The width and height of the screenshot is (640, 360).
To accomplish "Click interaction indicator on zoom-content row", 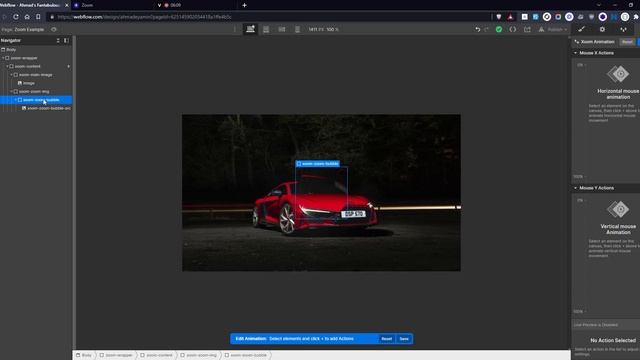I will pos(69,66).
